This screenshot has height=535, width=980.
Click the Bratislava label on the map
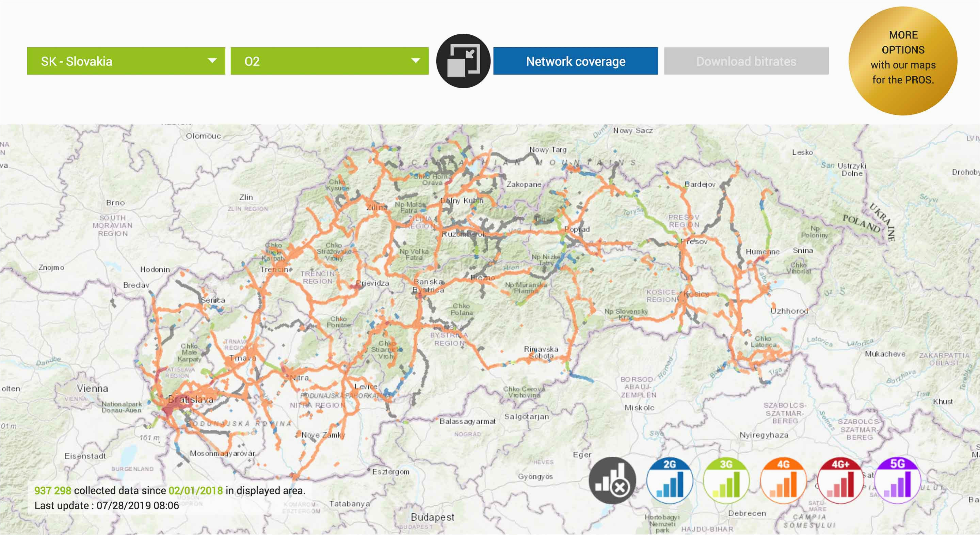coord(191,399)
